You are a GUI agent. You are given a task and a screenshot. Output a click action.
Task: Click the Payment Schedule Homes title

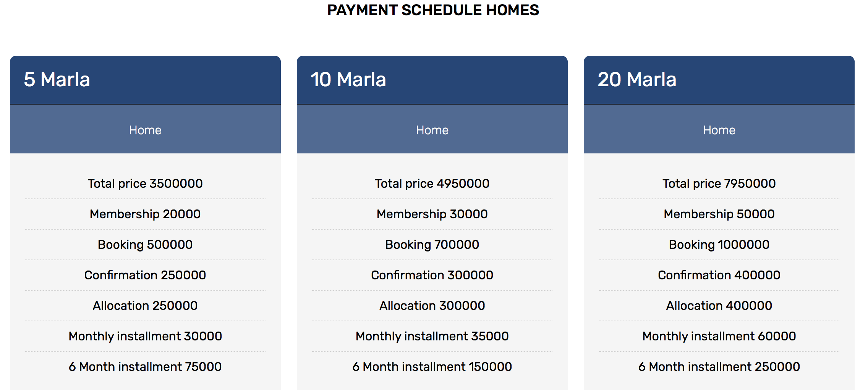click(433, 10)
